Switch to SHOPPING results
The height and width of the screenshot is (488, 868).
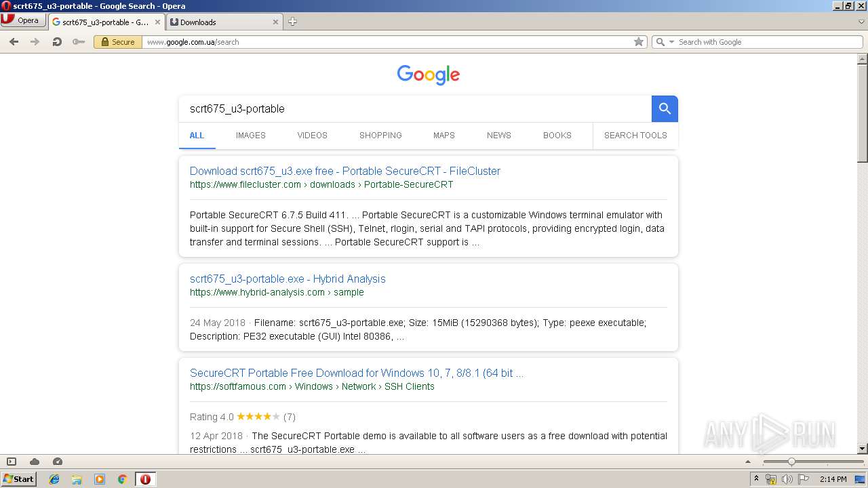click(380, 136)
